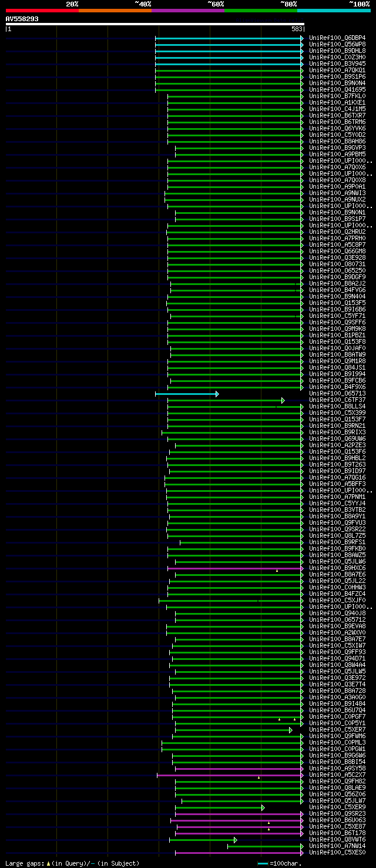
Task: Select the UniRef100_B9RFS1 label
Action: [337, 542]
